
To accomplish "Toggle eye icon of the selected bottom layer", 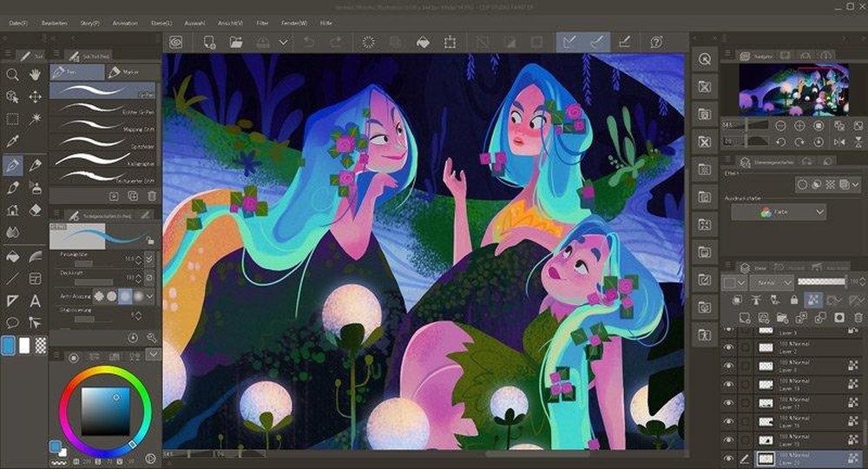I will (728, 459).
